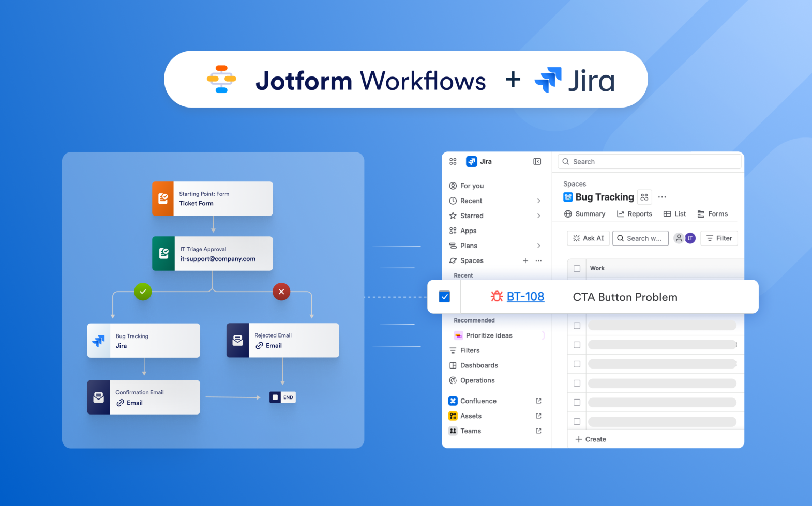Click the external link icon beside Assets
The image size is (812, 506).
tap(539, 416)
